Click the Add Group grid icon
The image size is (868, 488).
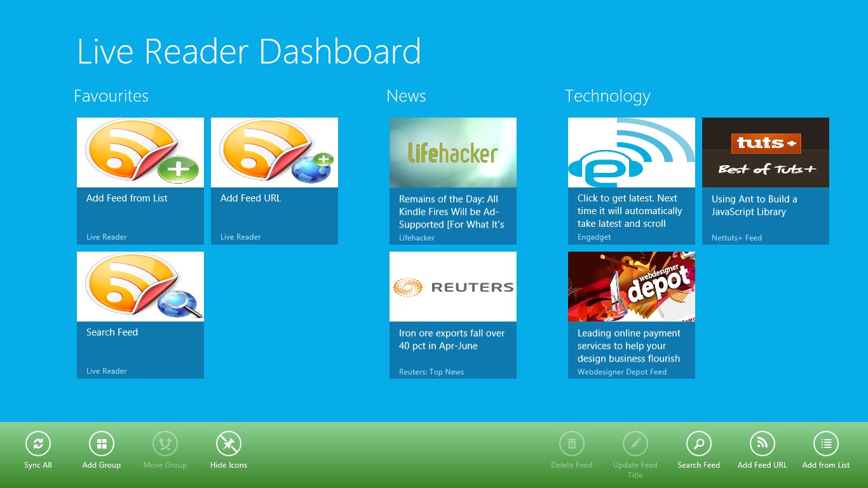click(102, 444)
